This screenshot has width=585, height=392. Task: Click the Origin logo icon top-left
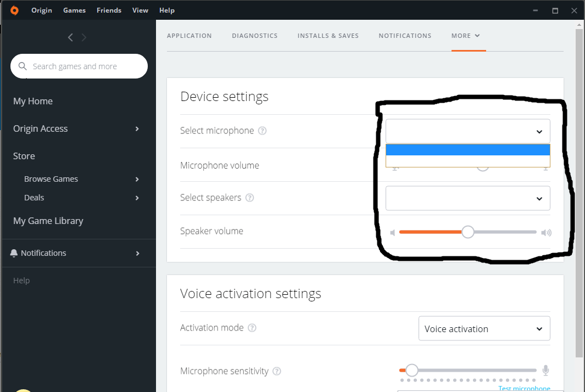coord(14,10)
